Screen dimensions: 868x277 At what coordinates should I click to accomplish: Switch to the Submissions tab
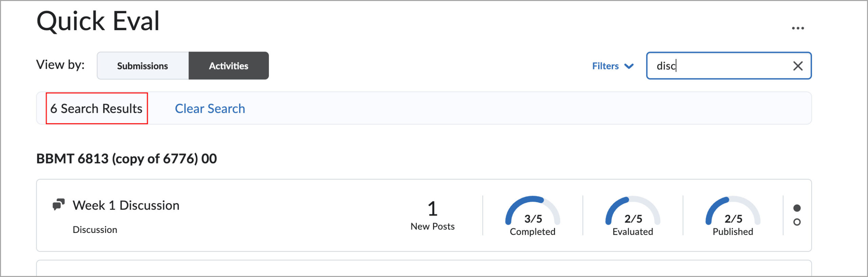142,66
